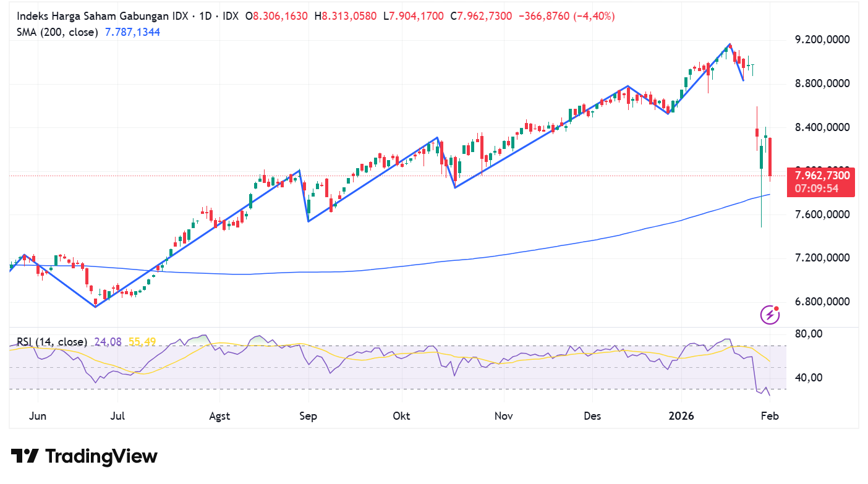Click the Feb label on time axis

pyautogui.click(x=770, y=416)
